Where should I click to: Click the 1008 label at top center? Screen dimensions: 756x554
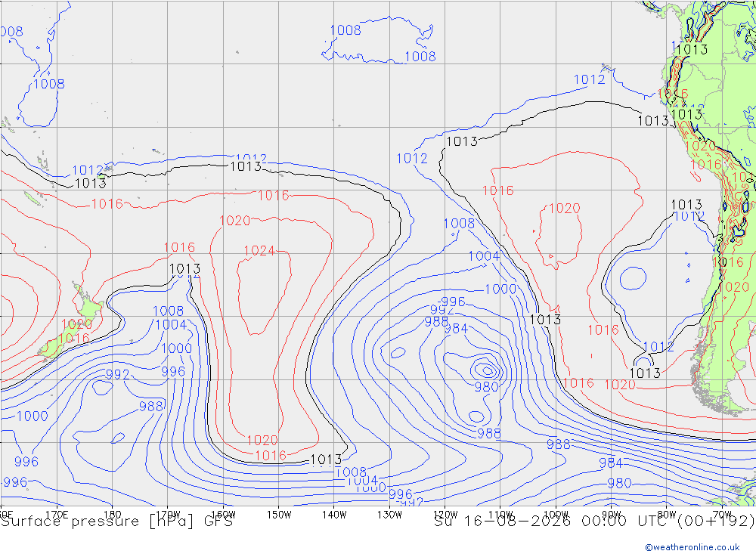click(345, 30)
